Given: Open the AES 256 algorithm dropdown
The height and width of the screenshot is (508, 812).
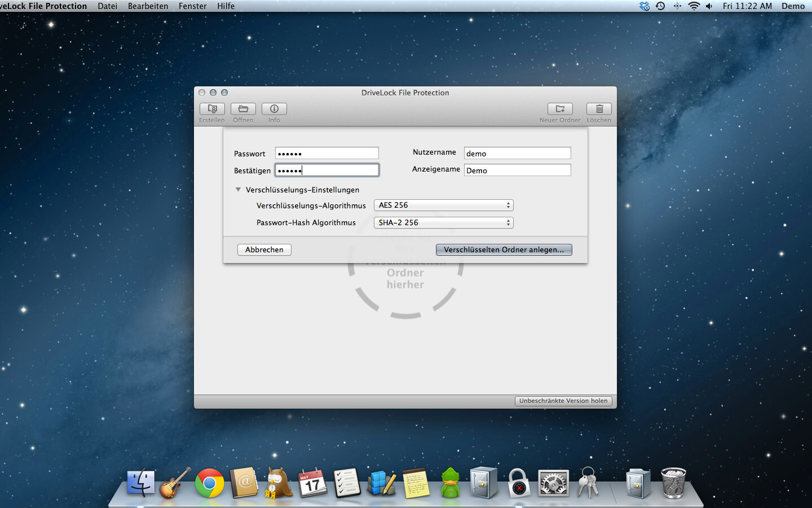Looking at the screenshot, I should tap(444, 205).
